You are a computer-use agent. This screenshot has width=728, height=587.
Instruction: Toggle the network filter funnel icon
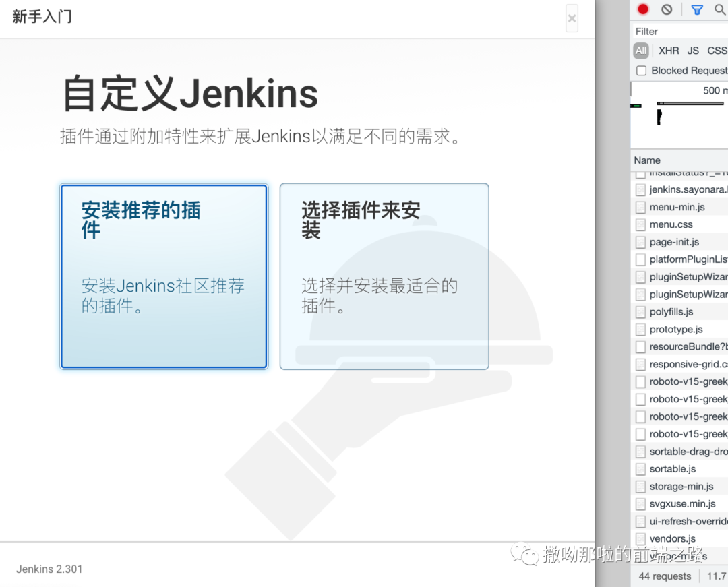pos(697,9)
